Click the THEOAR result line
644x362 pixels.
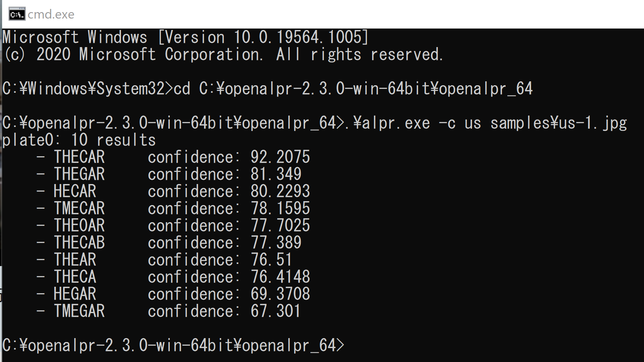pos(173,225)
